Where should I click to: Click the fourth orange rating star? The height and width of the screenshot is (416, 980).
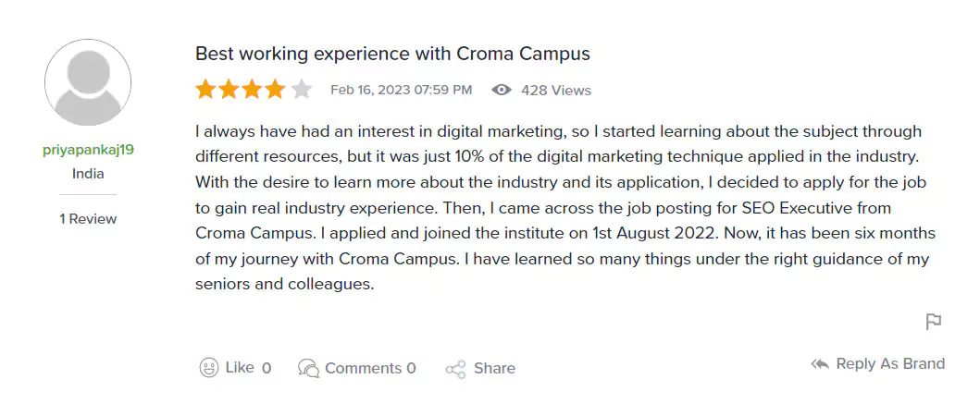pyautogui.click(x=277, y=90)
